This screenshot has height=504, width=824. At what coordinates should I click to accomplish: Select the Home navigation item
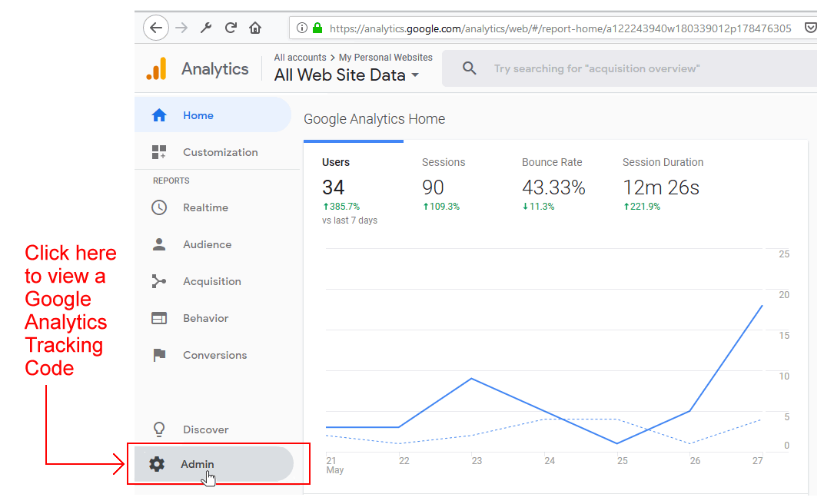[198, 115]
